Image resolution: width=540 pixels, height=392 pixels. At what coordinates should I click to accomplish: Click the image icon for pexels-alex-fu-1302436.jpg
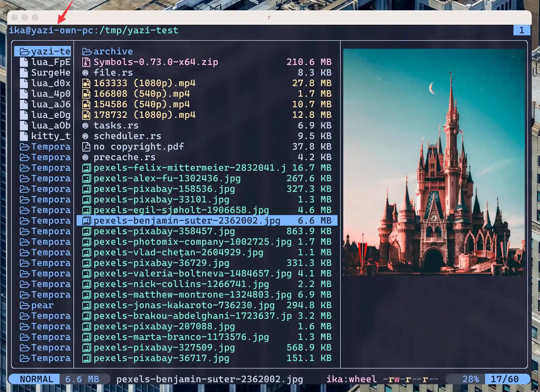(86, 178)
